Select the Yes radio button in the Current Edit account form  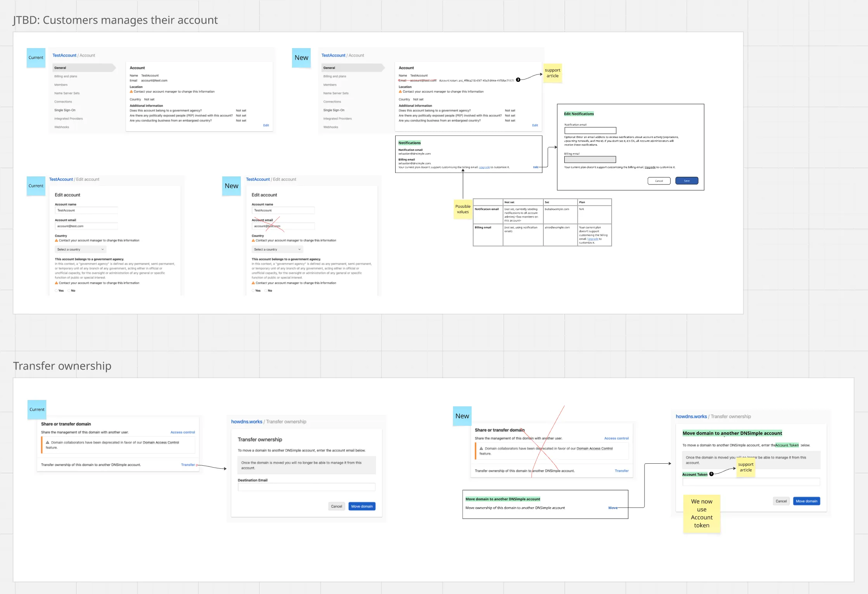56,290
